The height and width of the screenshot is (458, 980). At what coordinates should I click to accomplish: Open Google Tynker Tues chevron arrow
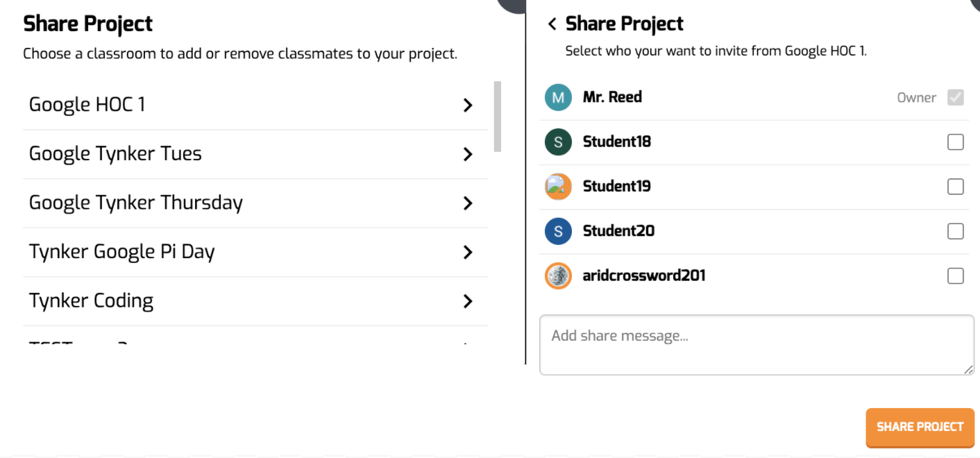pyautogui.click(x=468, y=154)
